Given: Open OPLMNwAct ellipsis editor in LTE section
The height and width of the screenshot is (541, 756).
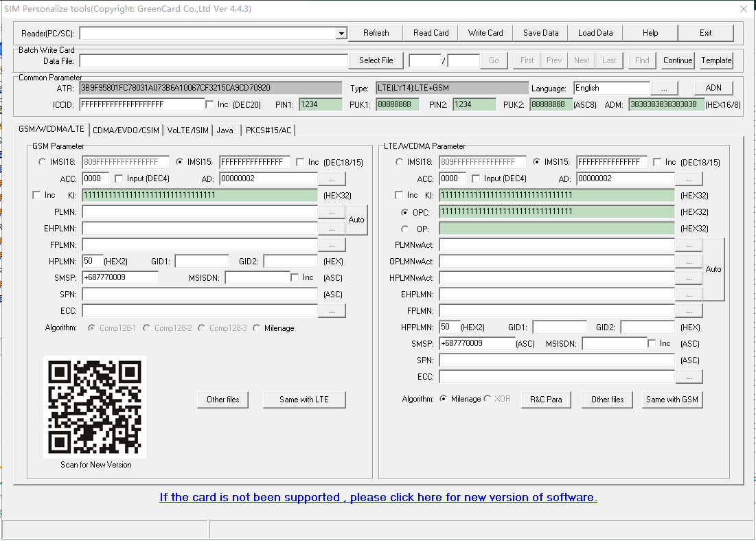Looking at the screenshot, I should [x=689, y=261].
